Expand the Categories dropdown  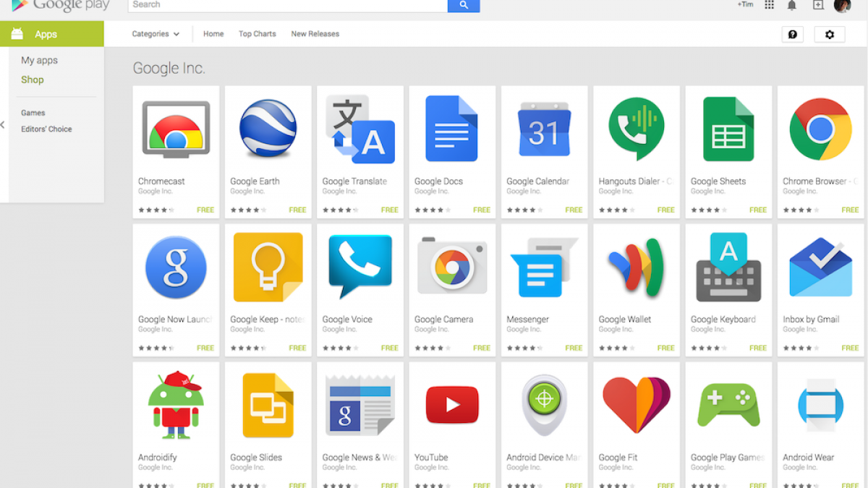click(156, 34)
